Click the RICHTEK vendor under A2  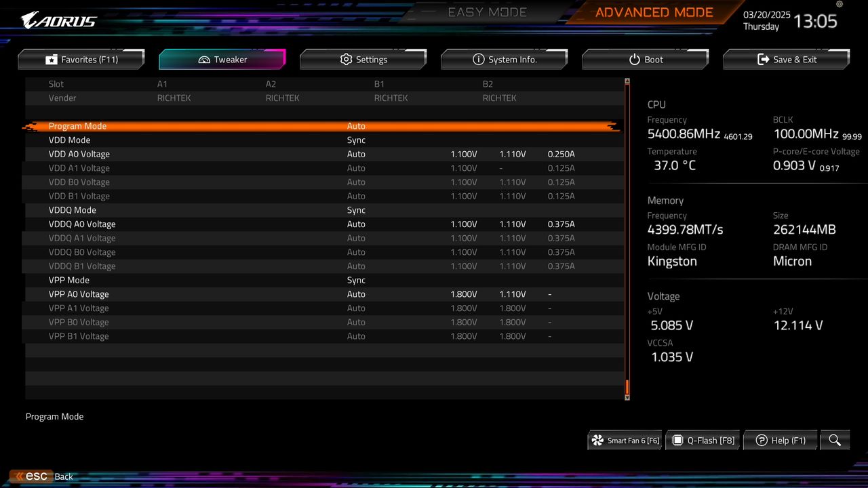coord(283,98)
